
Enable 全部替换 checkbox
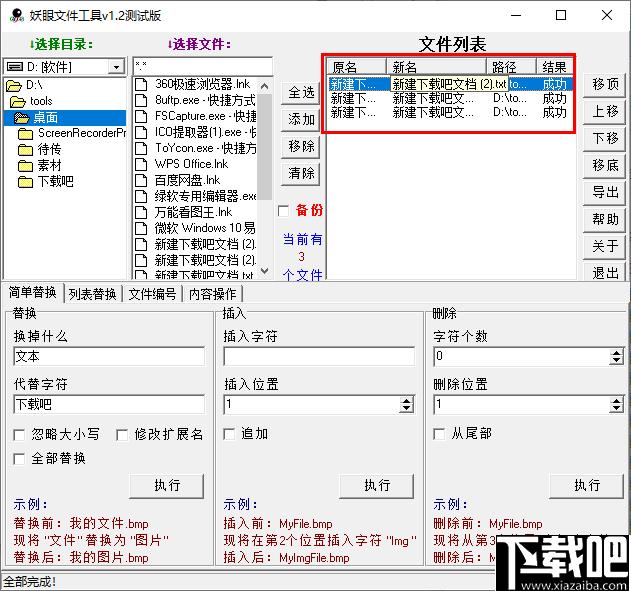pos(19,459)
